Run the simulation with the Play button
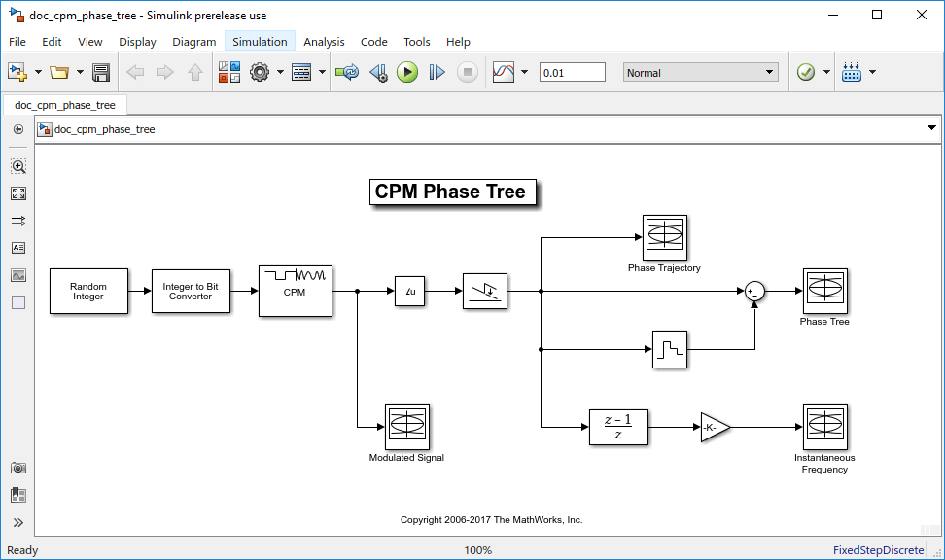Image resolution: width=945 pixels, height=560 pixels. tap(407, 72)
